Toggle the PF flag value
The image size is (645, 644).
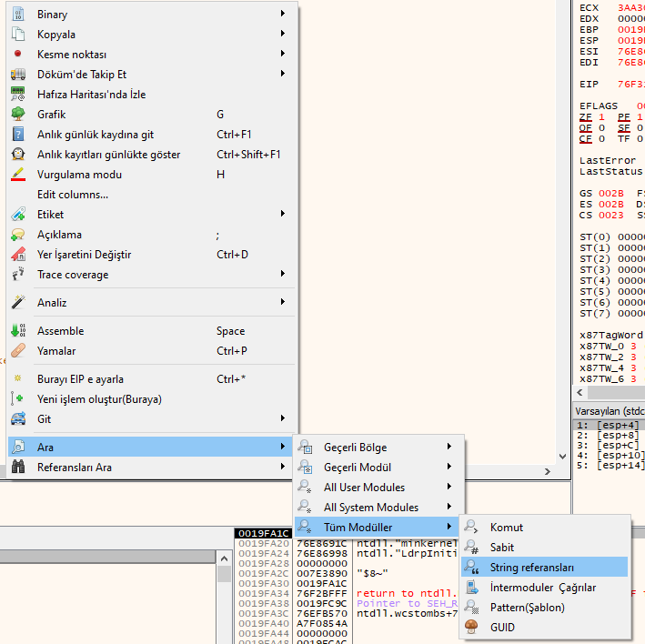pyautogui.click(x=640, y=117)
